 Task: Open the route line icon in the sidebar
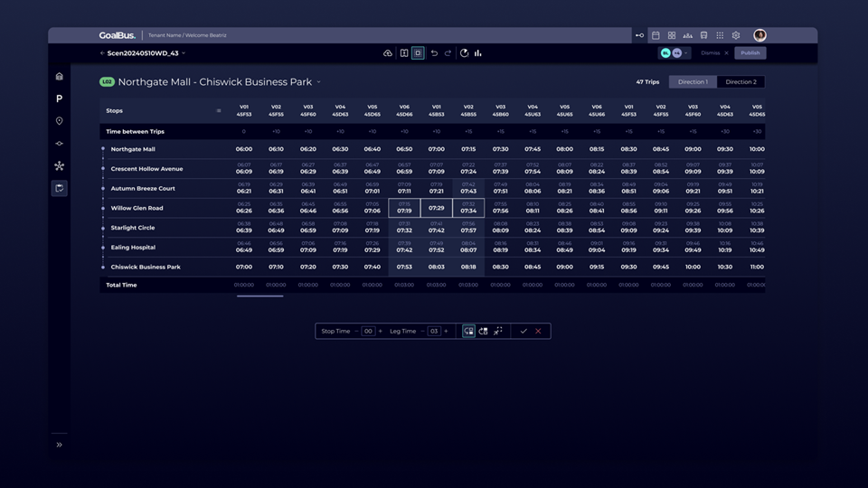coord(60,144)
